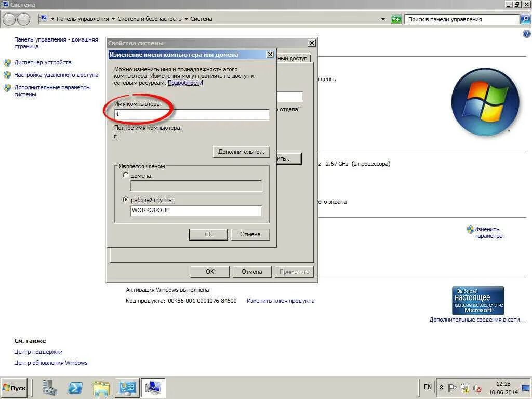The height and width of the screenshot is (399, 532).
Task: Open the blue Help question mark icon
Action: [x=526, y=34]
